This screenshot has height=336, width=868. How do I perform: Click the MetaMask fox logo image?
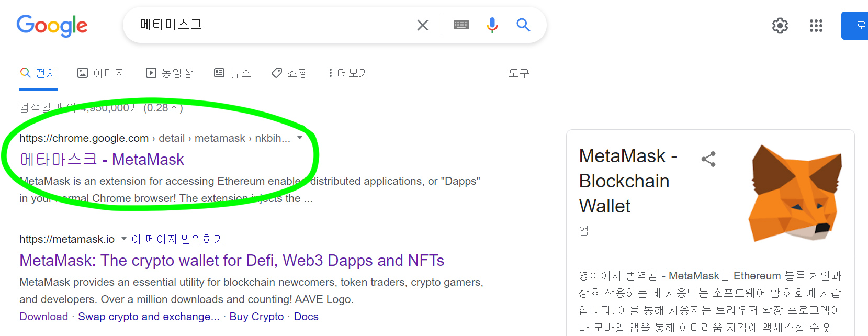795,193
